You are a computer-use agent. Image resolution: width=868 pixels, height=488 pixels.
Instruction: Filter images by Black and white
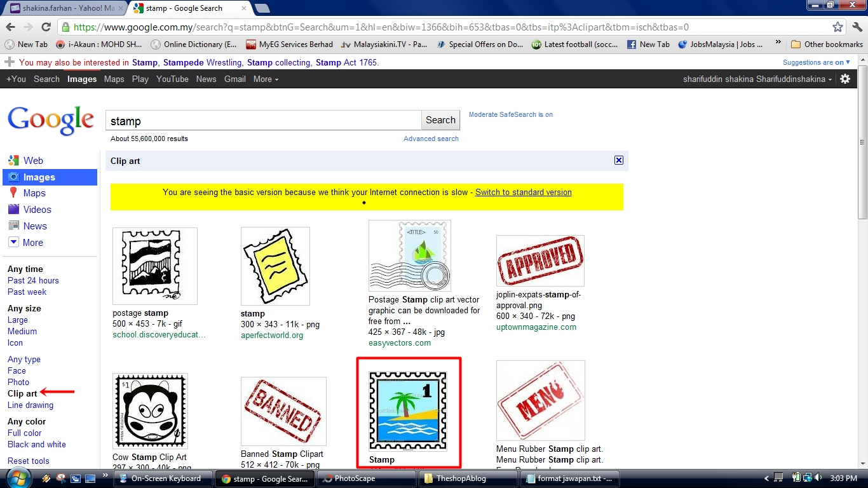coord(37,444)
